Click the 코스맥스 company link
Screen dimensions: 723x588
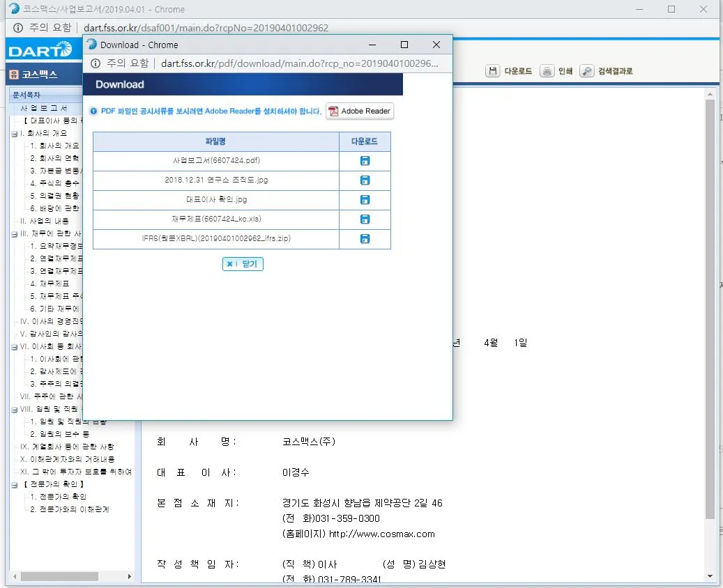(x=40, y=74)
